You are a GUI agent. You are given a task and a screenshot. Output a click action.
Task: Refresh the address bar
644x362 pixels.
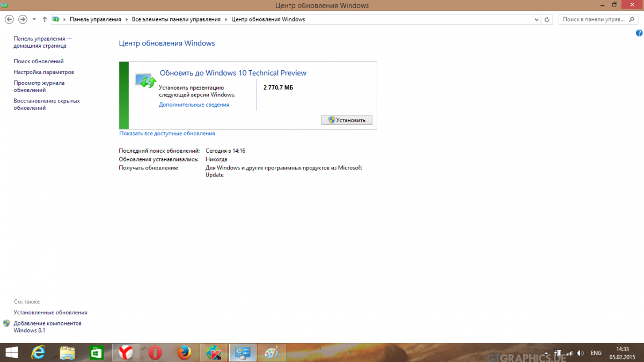[x=547, y=19]
